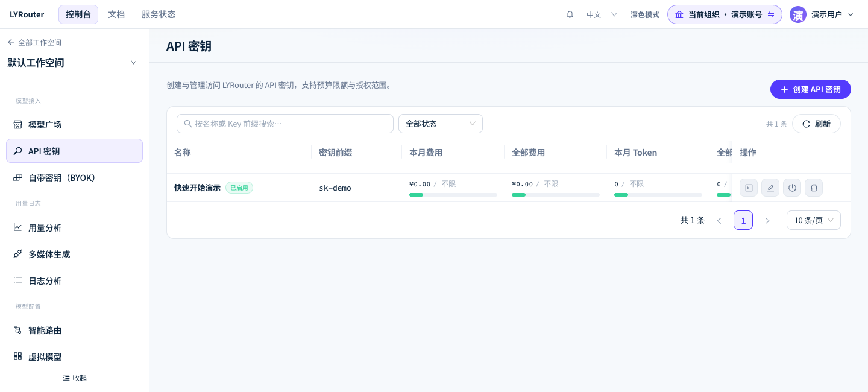Select API 密钥 in the sidebar
Image resolution: width=868 pixels, height=392 pixels.
coord(74,151)
